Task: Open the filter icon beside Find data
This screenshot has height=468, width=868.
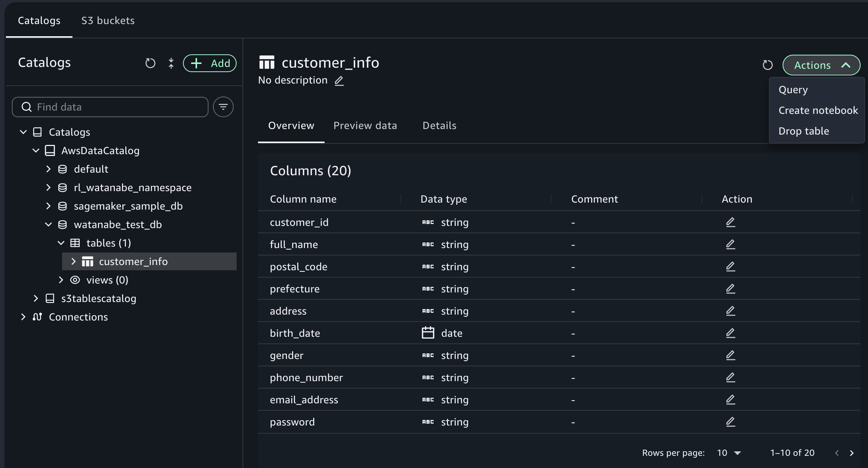Action: click(223, 107)
